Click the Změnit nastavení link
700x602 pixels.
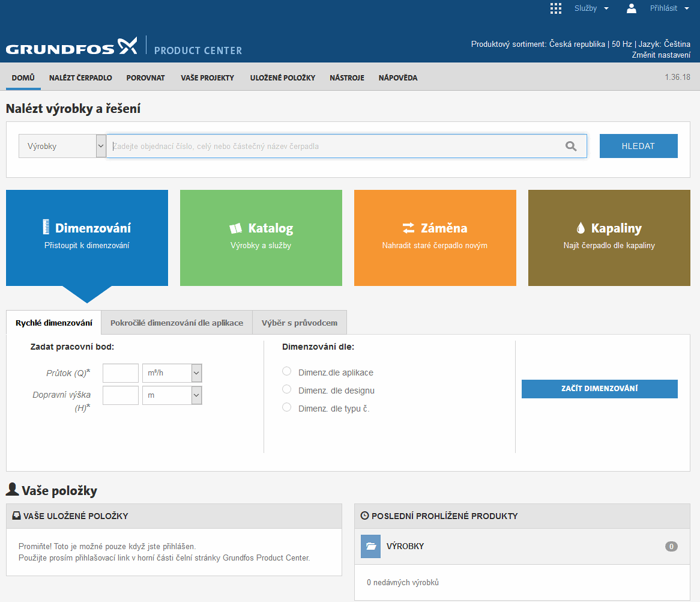(x=660, y=55)
